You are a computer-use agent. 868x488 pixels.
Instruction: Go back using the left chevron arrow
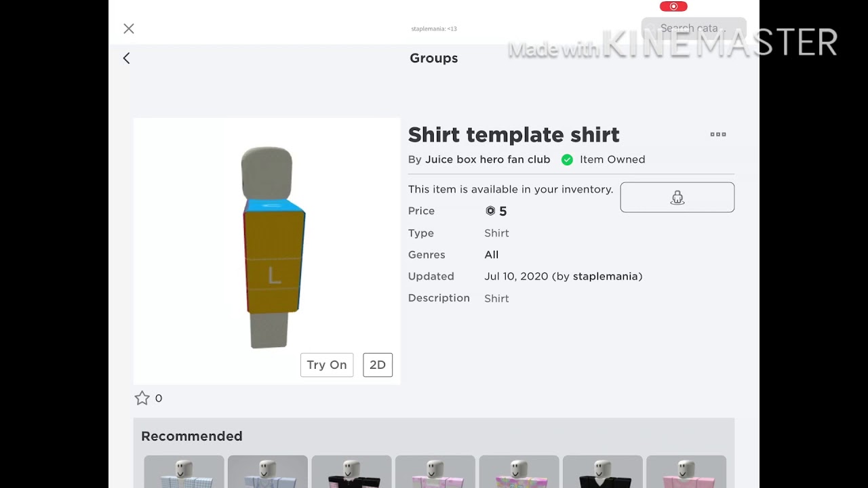(x=126, y=58)
